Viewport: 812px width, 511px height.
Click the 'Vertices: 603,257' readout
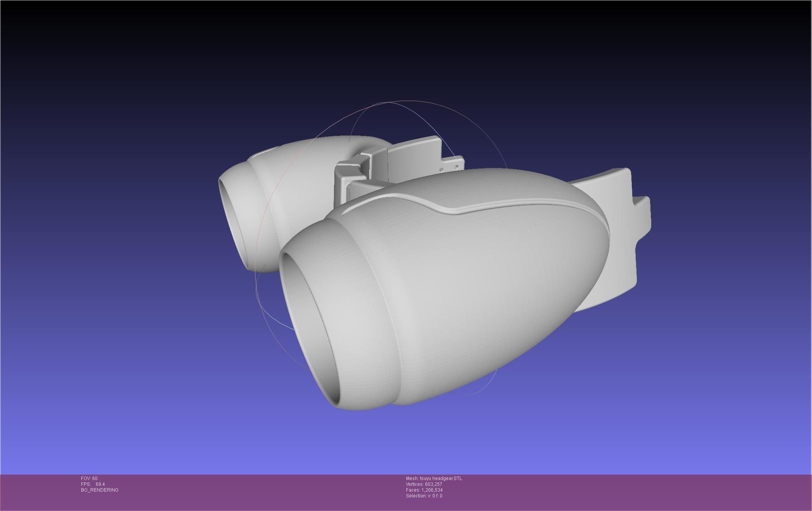click(424, 484)
